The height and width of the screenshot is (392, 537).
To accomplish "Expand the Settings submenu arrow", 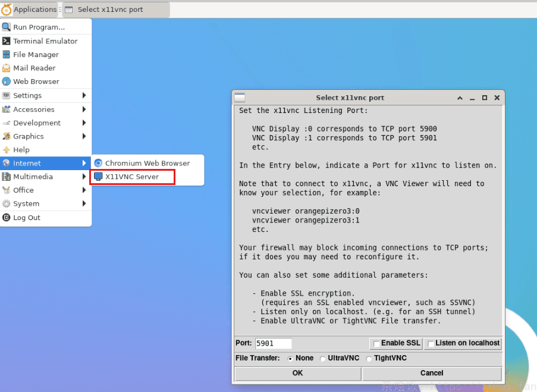I will tap(84, 95).
